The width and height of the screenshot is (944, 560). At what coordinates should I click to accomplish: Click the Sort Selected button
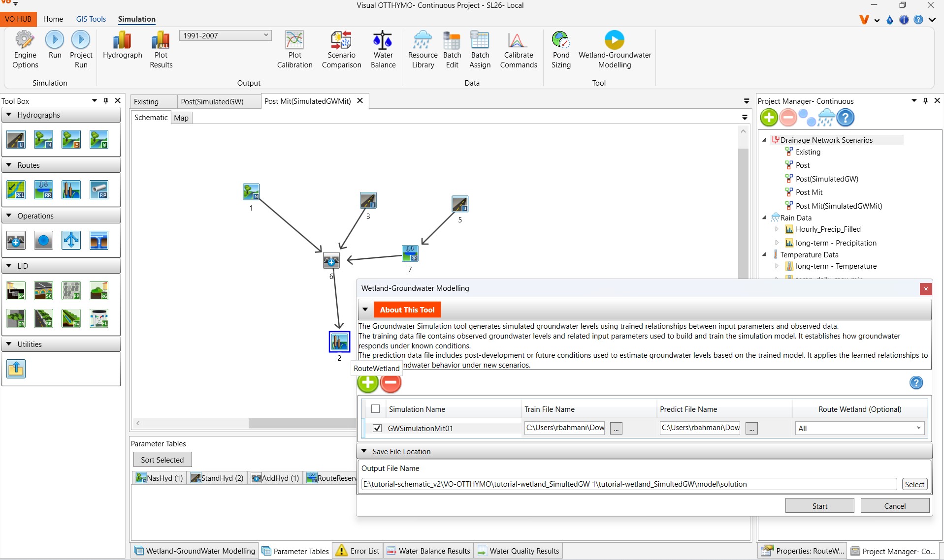(x=162, y=460)
